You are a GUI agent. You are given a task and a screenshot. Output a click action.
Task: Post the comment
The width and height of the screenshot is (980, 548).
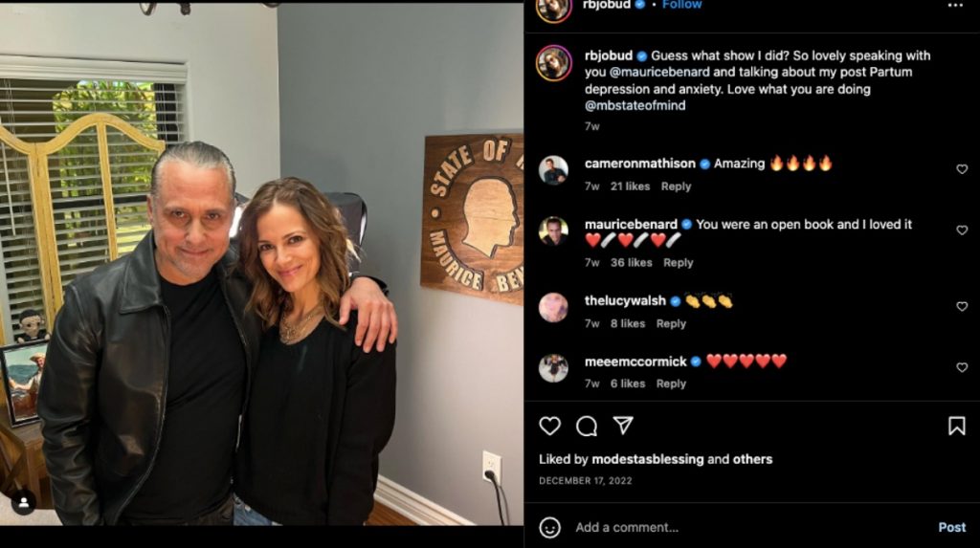click(x=951, y=527)
